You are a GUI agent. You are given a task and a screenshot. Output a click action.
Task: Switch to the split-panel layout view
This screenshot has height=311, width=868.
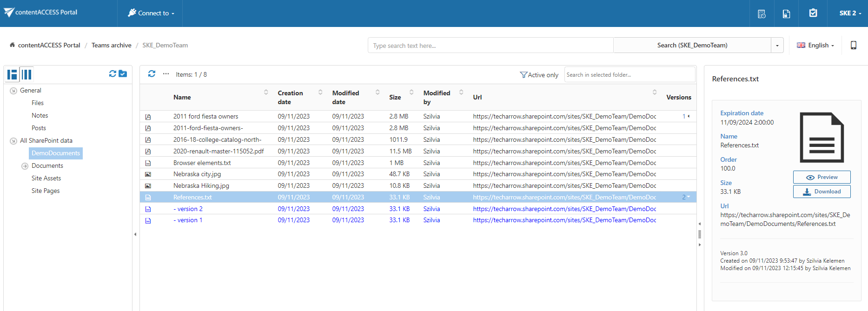13,74
